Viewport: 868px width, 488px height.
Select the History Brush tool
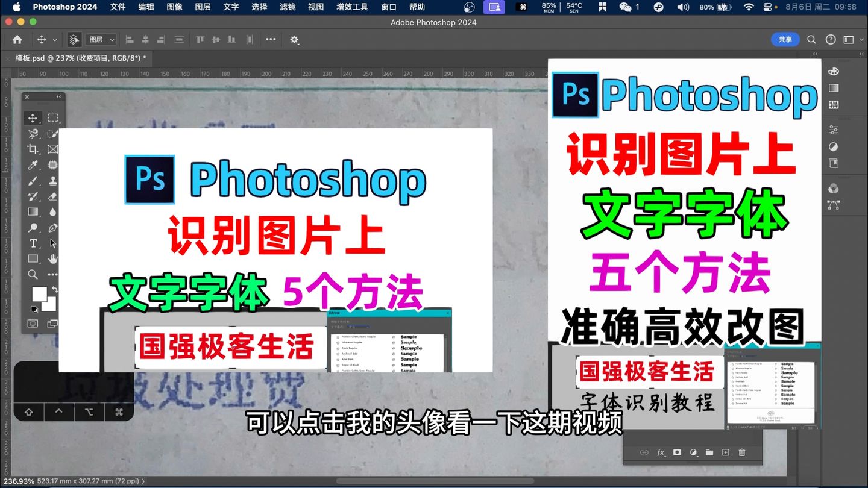[33, 196]
